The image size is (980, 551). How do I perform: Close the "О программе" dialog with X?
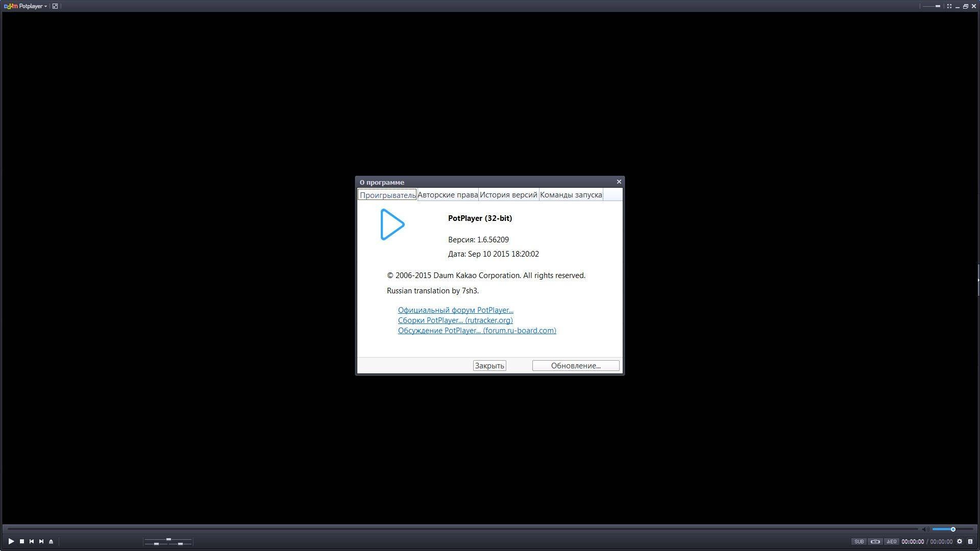click(619, 182)
